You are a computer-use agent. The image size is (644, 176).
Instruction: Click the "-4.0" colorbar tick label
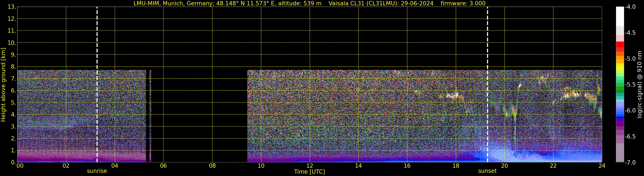coord(630,7)
